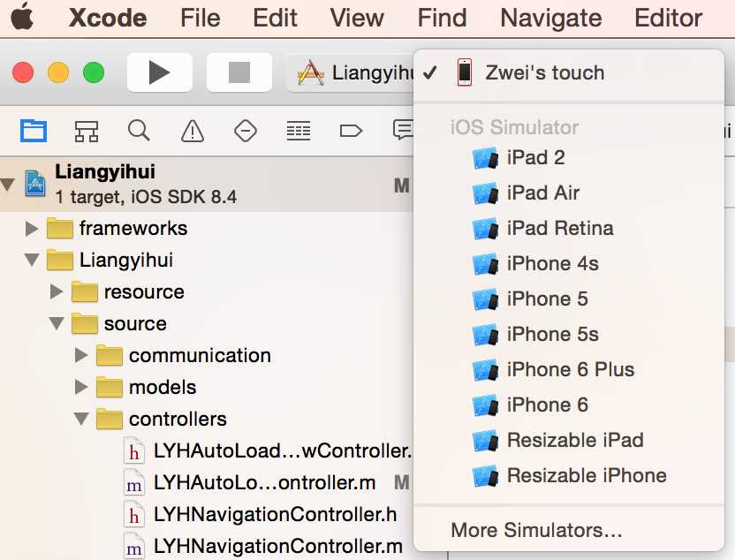The image size is (735, 560).
Task: Show the Breakpoint navigator
Action: click(x=351, y=131)
